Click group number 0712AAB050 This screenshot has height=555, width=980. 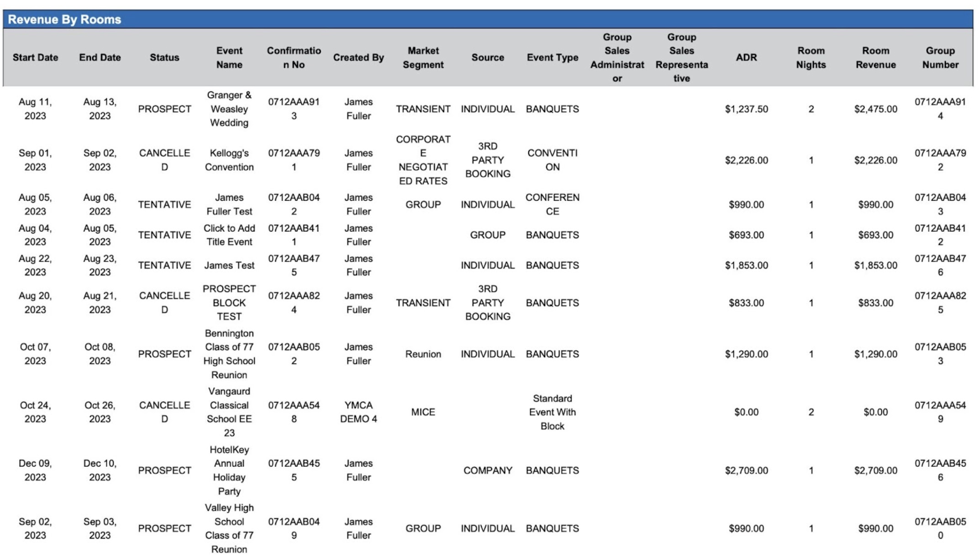[940, 529]
